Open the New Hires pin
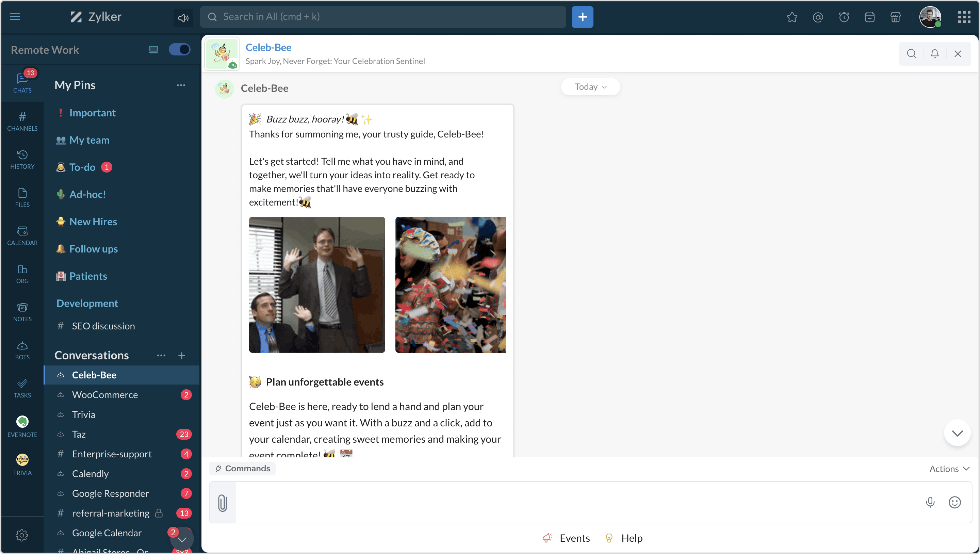Image resolution: width=980 pixels, height=554 pixels. click(93, 222)
